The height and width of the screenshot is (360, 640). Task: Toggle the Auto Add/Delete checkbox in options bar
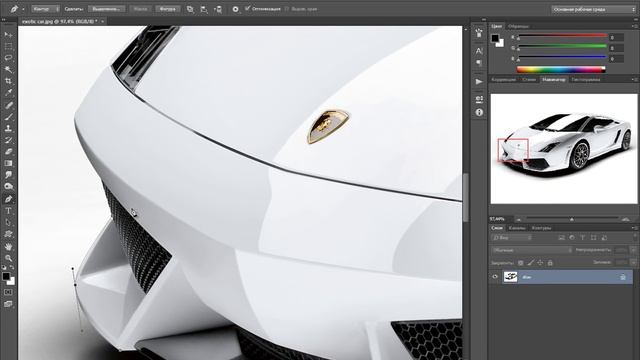click(x=247, y=9)
